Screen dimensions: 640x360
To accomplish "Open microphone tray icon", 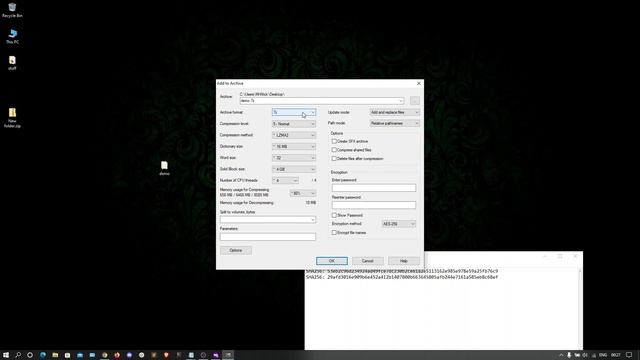I will click(x=569, y=355).
